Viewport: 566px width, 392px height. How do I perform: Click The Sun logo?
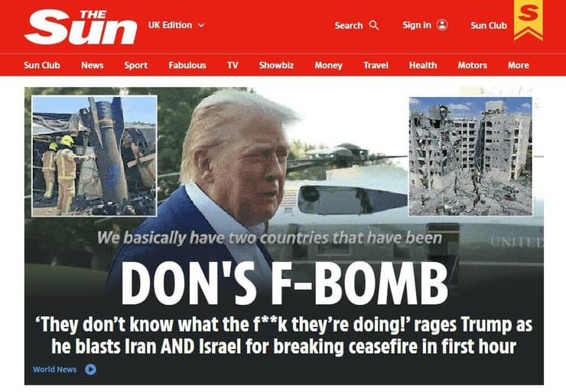click(x=81, y=27)
